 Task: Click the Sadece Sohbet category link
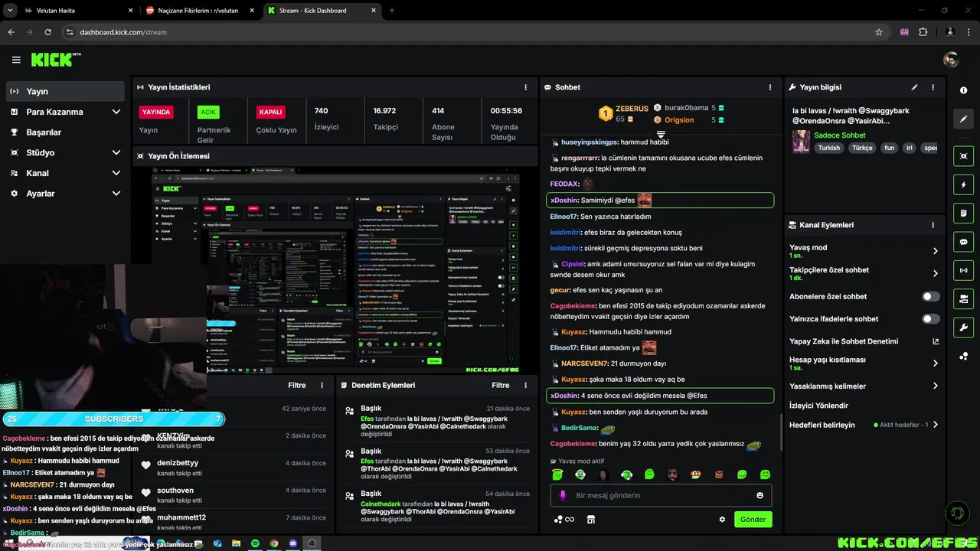click(840, 135)
